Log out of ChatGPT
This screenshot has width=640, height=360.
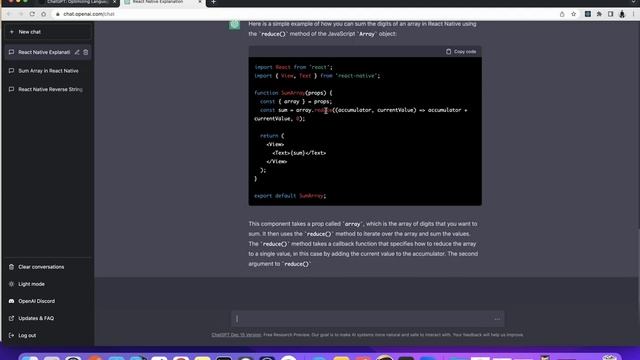[x=48, y=336]
